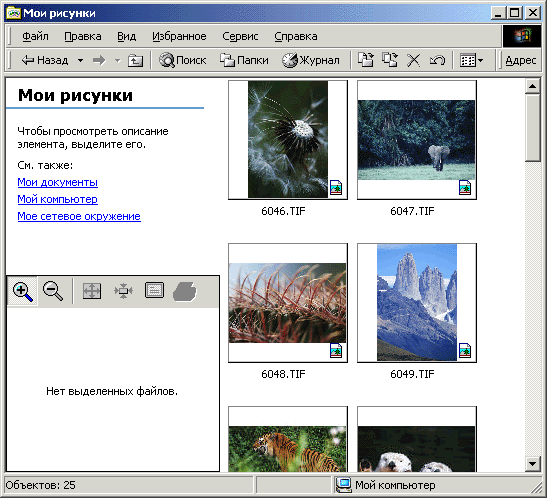Screen dimensions: 547x498
Task: Open the Мои документы link
Action: point(58,182)
